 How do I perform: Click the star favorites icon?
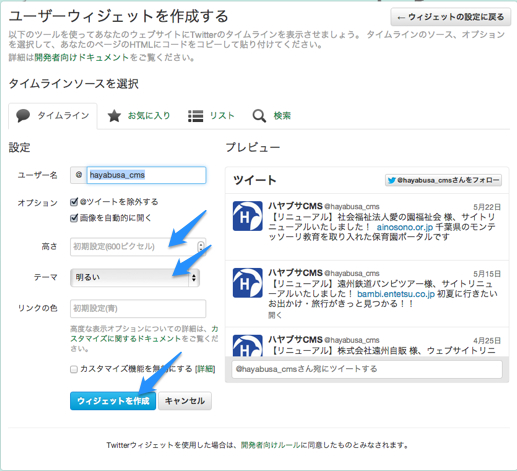[114, 116]
